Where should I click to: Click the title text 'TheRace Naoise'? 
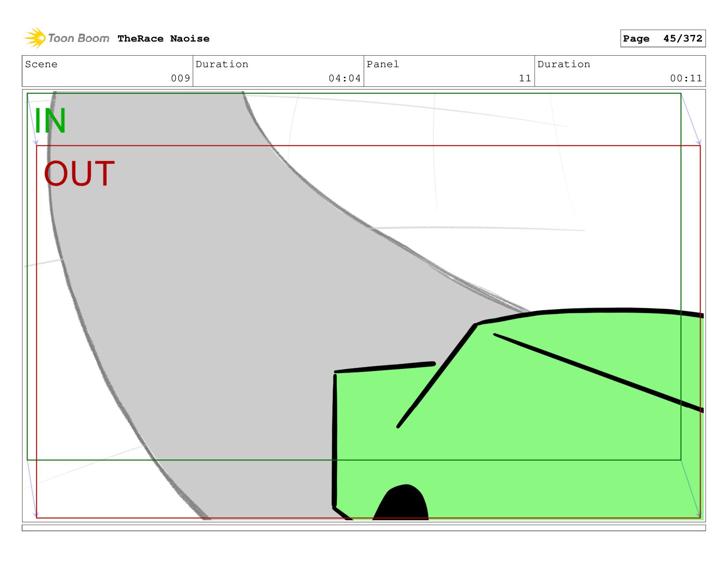click(163, 38)
